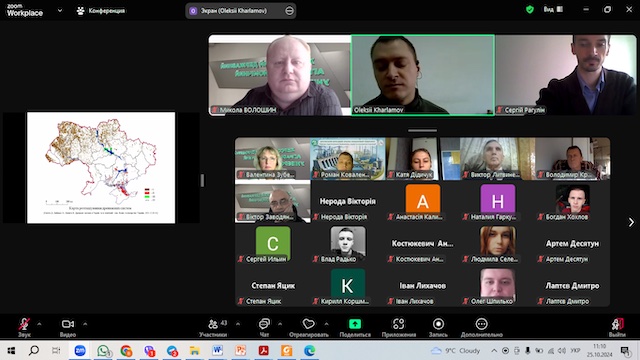This screenshot has width=640, height=360.
Task: Open Zoom from the Windows taskbar
Action: coord(80,350)
